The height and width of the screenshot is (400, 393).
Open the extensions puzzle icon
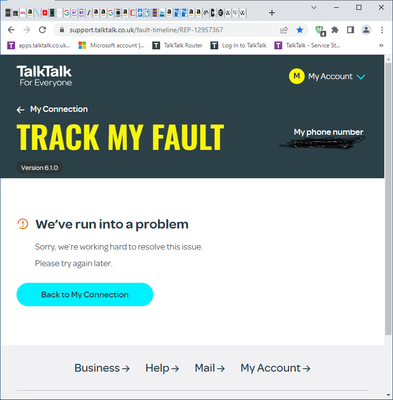click(335, 30)
